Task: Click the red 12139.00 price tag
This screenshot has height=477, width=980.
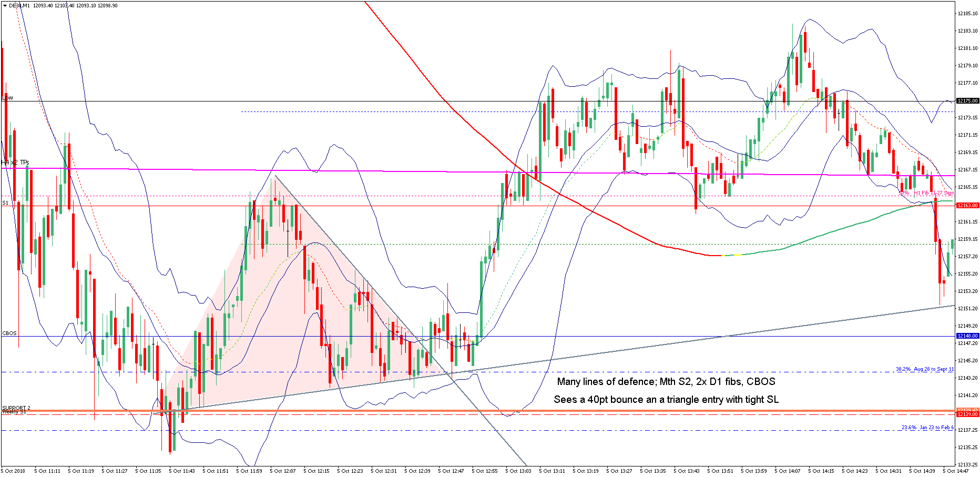Action: 967,414
